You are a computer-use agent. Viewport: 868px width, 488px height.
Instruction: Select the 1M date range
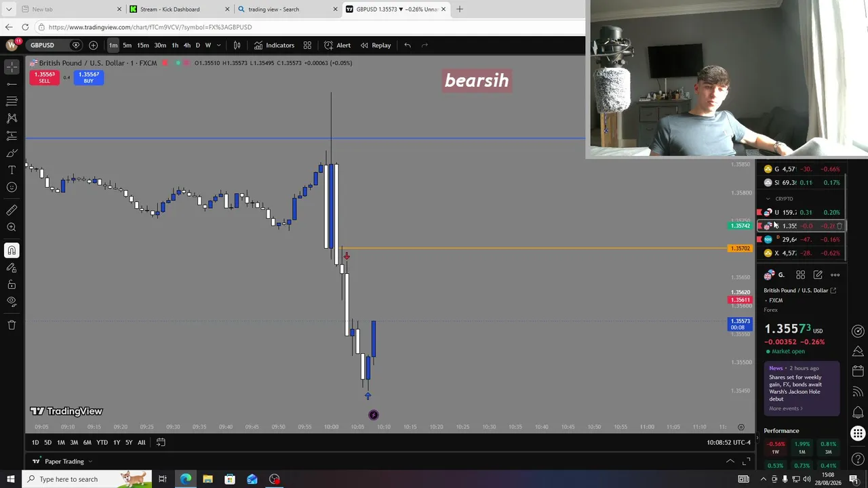coord(60,443)
